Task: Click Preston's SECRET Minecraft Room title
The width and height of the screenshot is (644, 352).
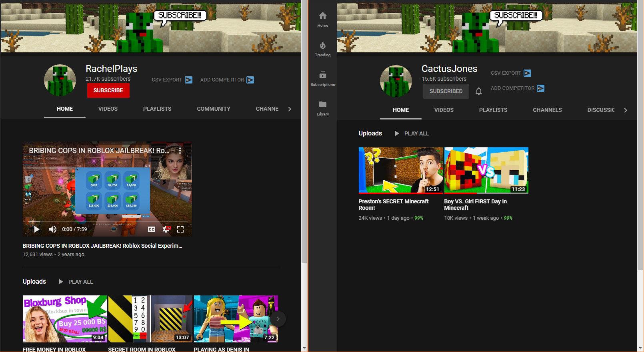Action: click(x=394, y=205)
